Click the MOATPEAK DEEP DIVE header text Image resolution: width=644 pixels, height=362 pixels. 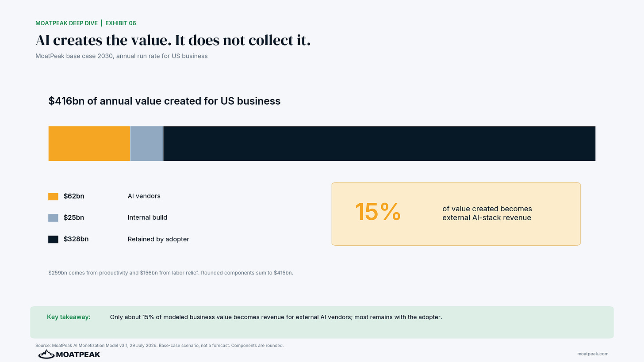click(x=67, y=23)
